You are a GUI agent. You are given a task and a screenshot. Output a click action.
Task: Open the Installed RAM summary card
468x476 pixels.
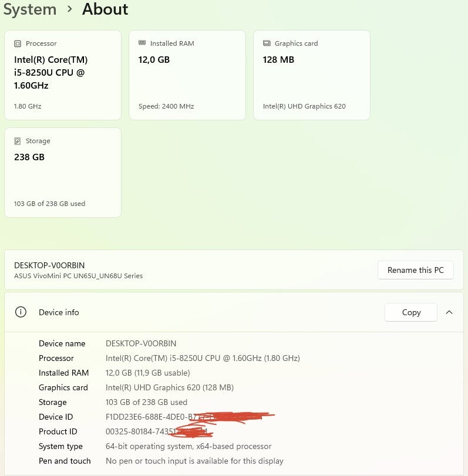187,75
